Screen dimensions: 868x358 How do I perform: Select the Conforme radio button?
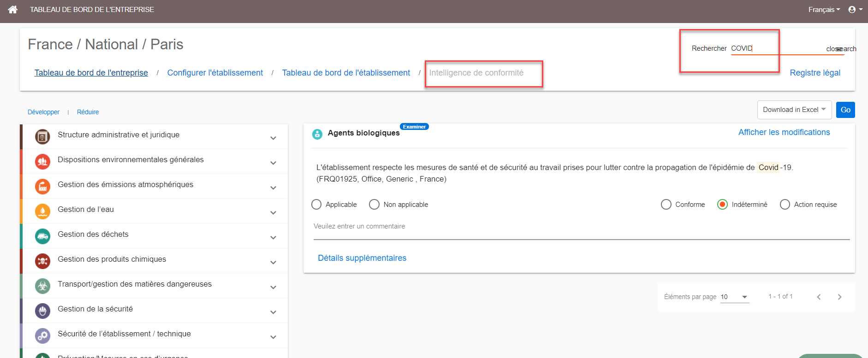(666, 204)
